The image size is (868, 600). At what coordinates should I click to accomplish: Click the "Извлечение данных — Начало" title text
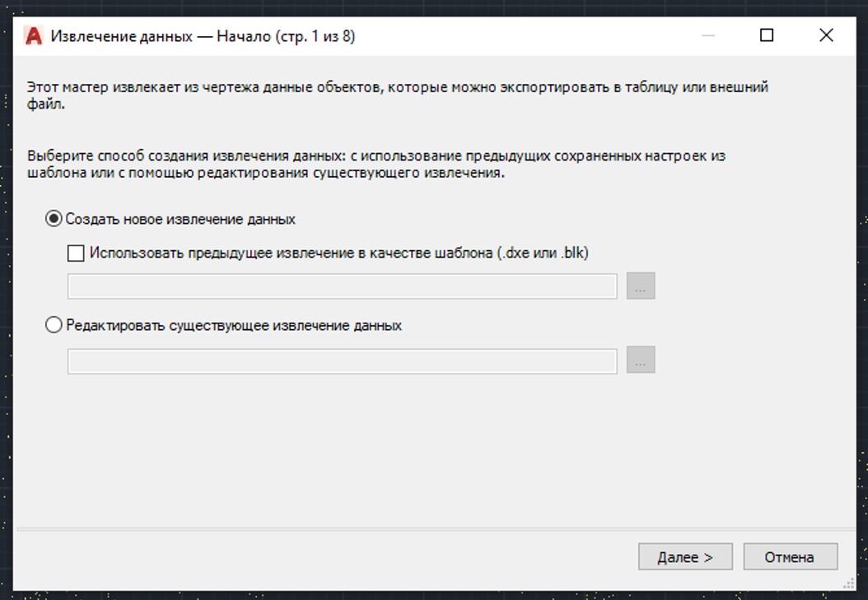[203, 36]
